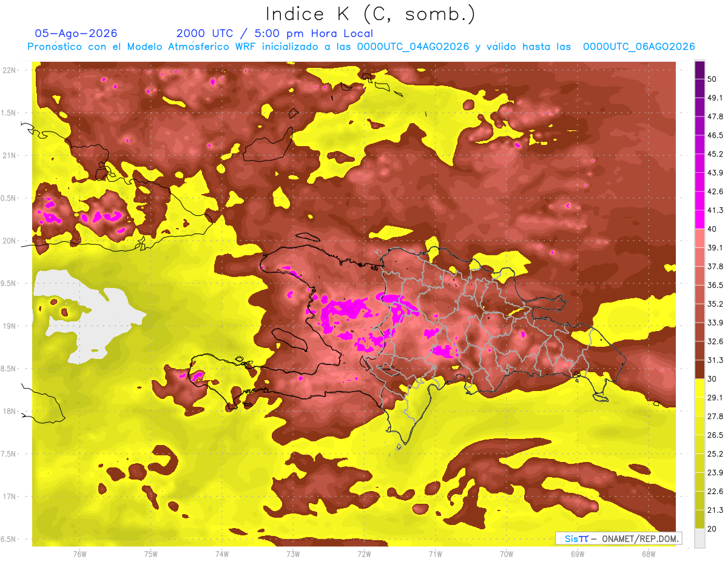This screenshot has width=728, height=562.
Task: Click longitude axis label "75W"
Action: pyautogui.click(x=151, y=554)
